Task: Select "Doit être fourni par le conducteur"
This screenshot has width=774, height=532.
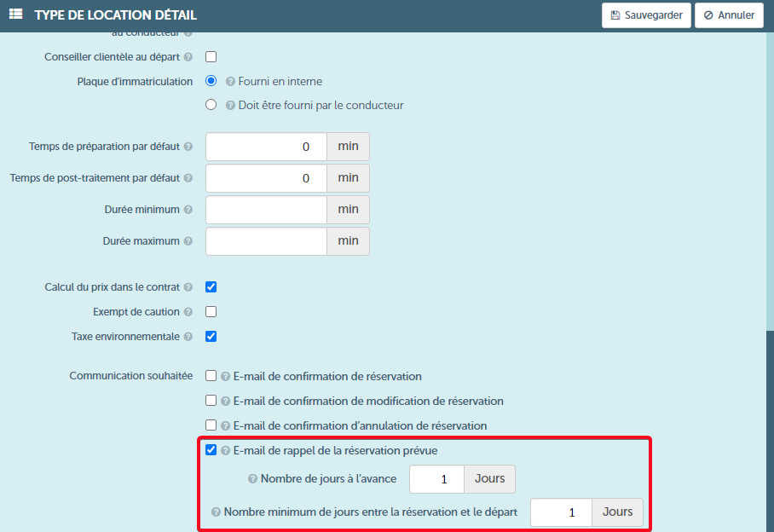Action: (211, 105)
